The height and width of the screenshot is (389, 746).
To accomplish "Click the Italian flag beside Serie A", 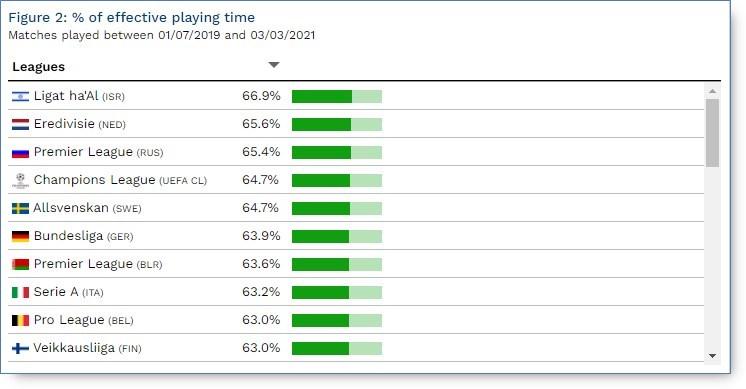I will [20, 292].
